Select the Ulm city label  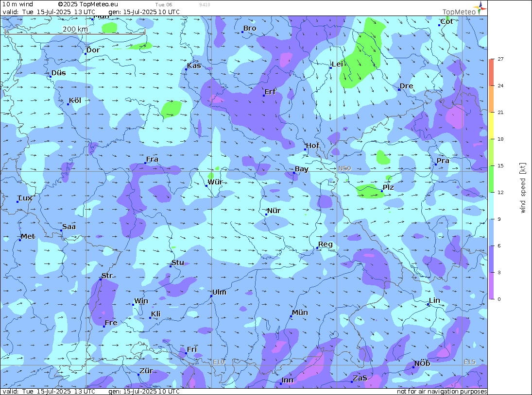(219, 292)
